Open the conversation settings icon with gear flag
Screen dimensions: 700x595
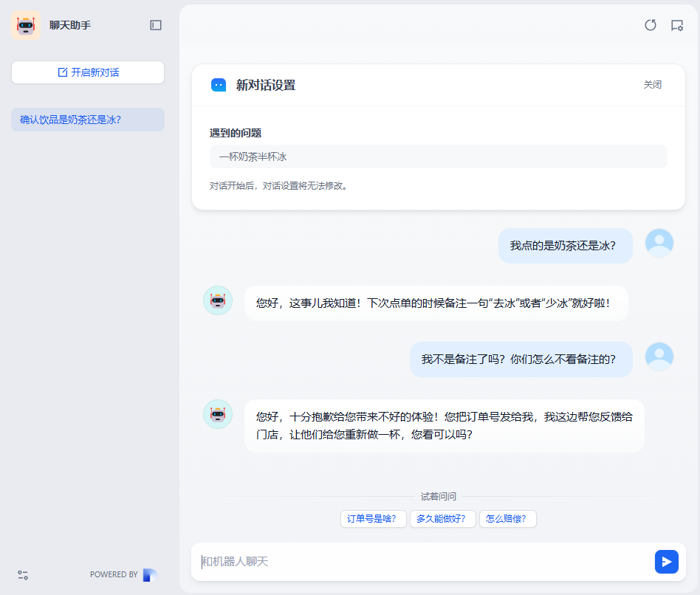(678, 25)
